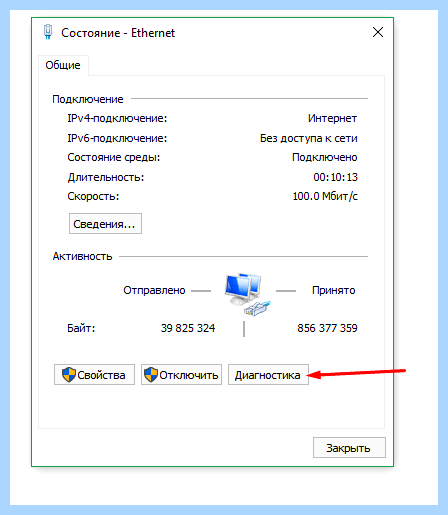The image size is (448, 515).
Task: Click the Состояние среды label
Action: point(114,157)
